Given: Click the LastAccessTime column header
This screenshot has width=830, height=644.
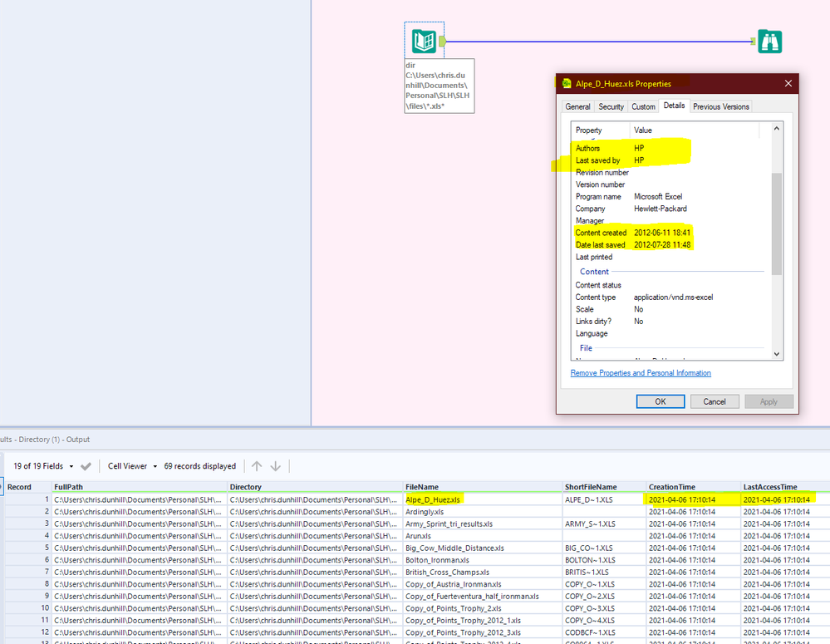Looking at the screenshot, I should tap(785, 487).
